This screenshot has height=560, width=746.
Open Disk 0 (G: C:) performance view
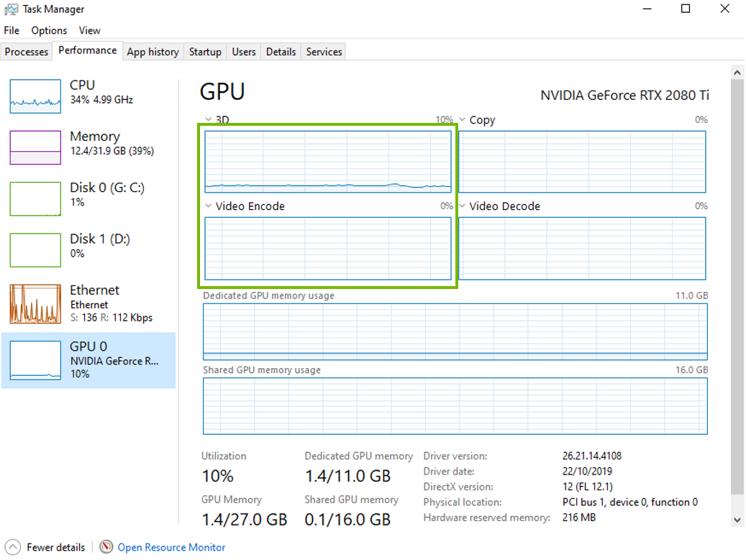pos(88,198)
